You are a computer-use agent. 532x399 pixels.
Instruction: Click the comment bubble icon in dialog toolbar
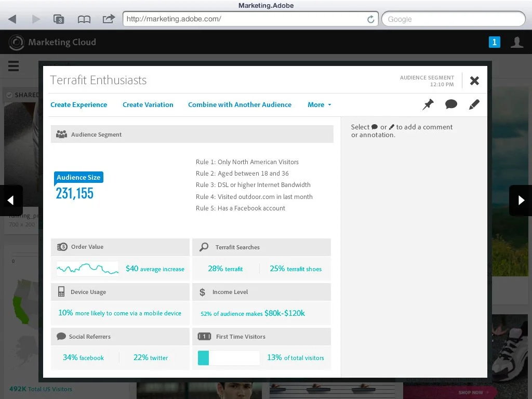[451, 104]
